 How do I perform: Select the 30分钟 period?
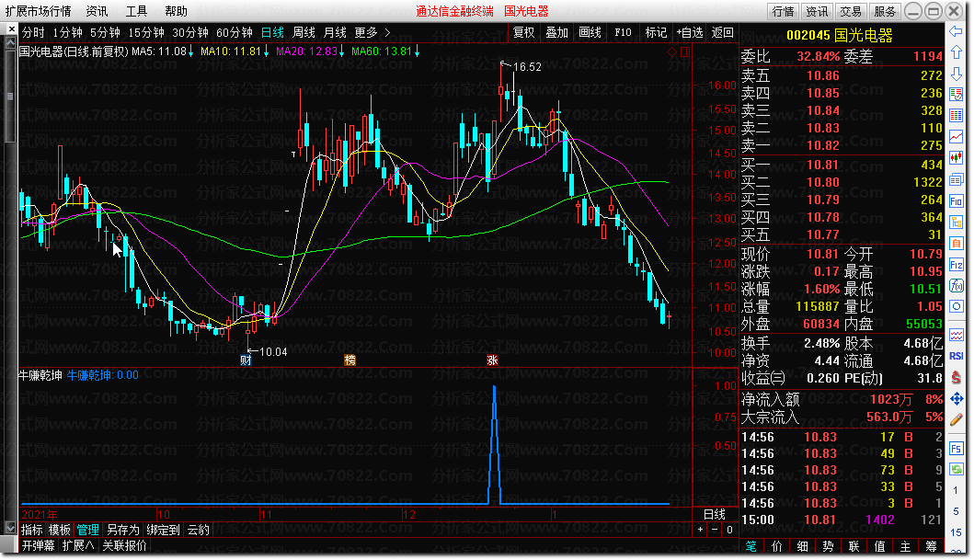coord(190,33)
